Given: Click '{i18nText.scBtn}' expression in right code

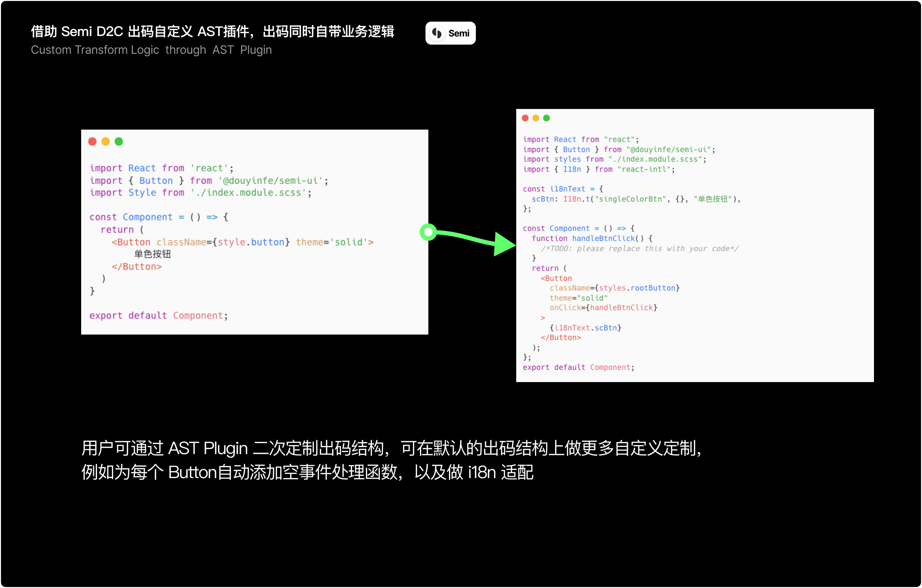Looking at the screenshot, I should tap(585, 328).
